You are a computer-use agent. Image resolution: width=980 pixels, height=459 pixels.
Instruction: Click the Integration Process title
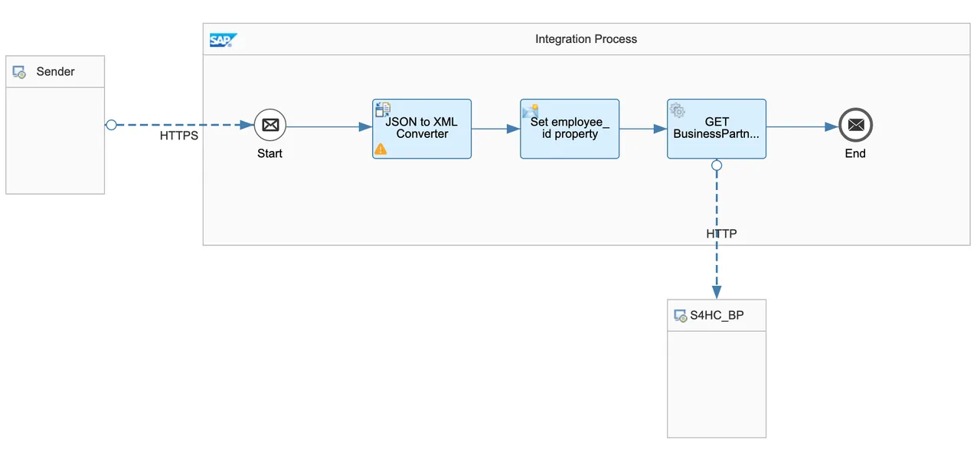point(586,39)
